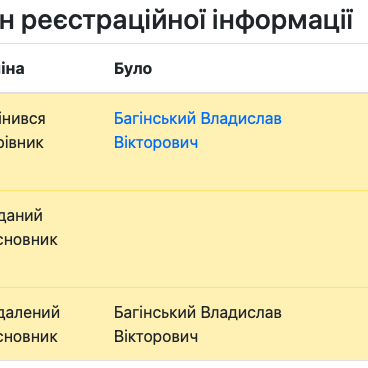Click the white area below the yellow table
Image resolution: width=368 pixels, height=368 pixels.
[184, 364]
